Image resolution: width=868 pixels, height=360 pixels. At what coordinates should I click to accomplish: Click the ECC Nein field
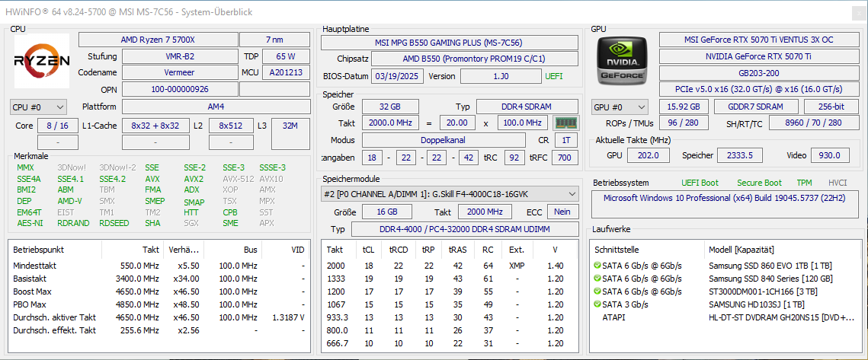click(x=563, y=212)
